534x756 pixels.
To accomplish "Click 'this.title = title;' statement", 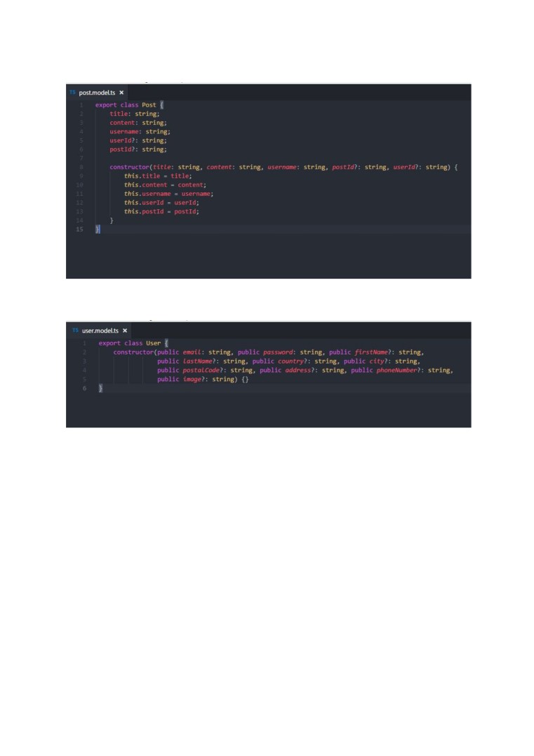I will point(158,176).
